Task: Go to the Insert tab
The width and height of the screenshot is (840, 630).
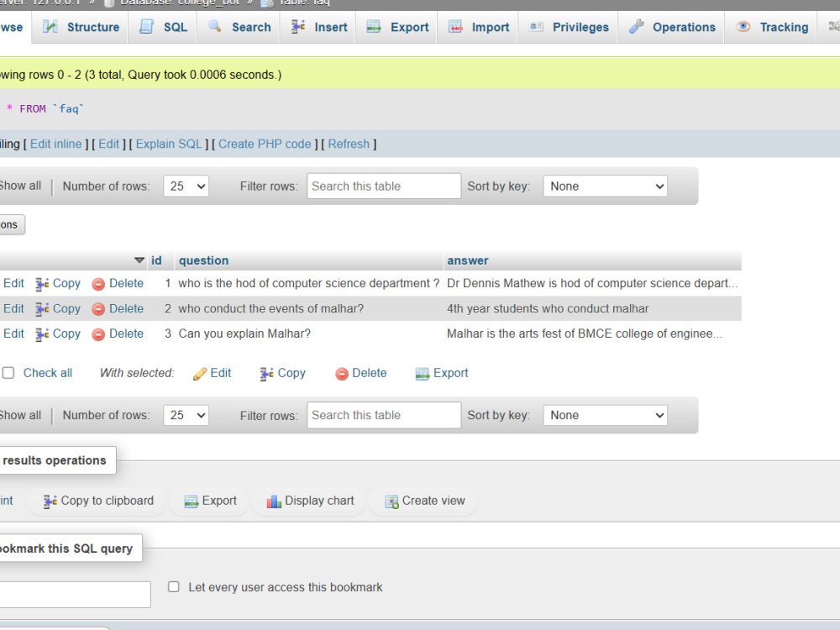Action: [x=319, y=27]
